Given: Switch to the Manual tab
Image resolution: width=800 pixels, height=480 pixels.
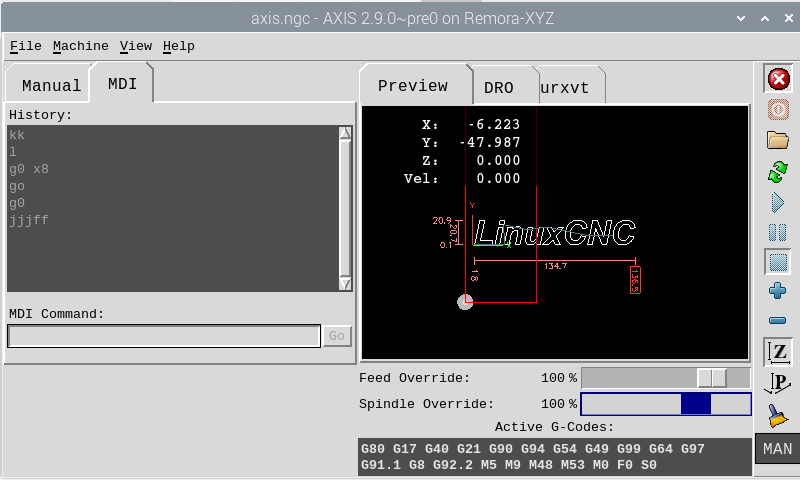Looking at the screenshot, I should pyautogui.click(x=48, y=85).
